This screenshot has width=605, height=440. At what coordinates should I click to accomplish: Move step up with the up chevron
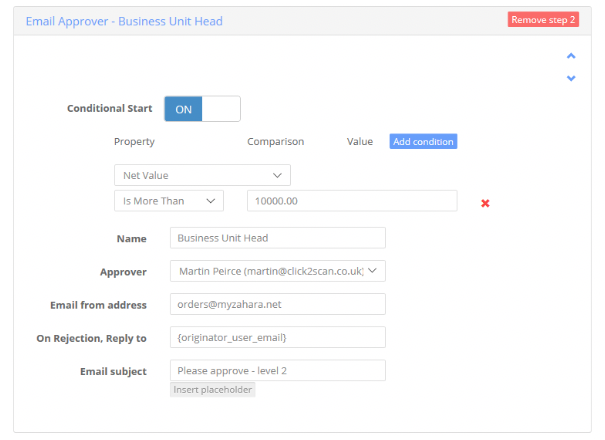pyautogui.click(x=571, y=56)
